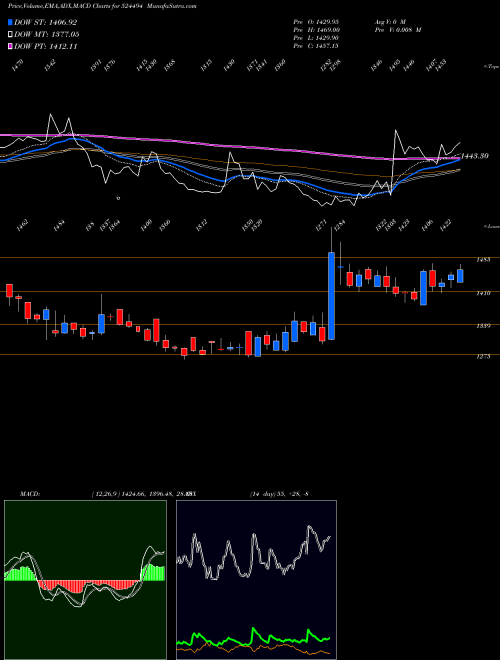Click the '1271' low label above candles
Image resolution: width=500 pixels, height=660 pixels.
(322, 227)
